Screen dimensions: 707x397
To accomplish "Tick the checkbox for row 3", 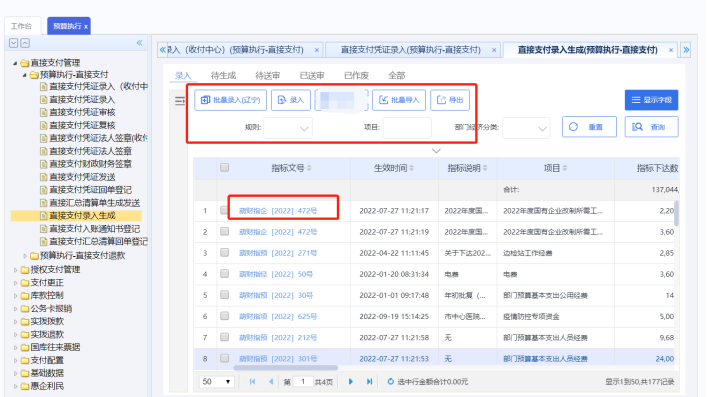I will tap(225, 253).
